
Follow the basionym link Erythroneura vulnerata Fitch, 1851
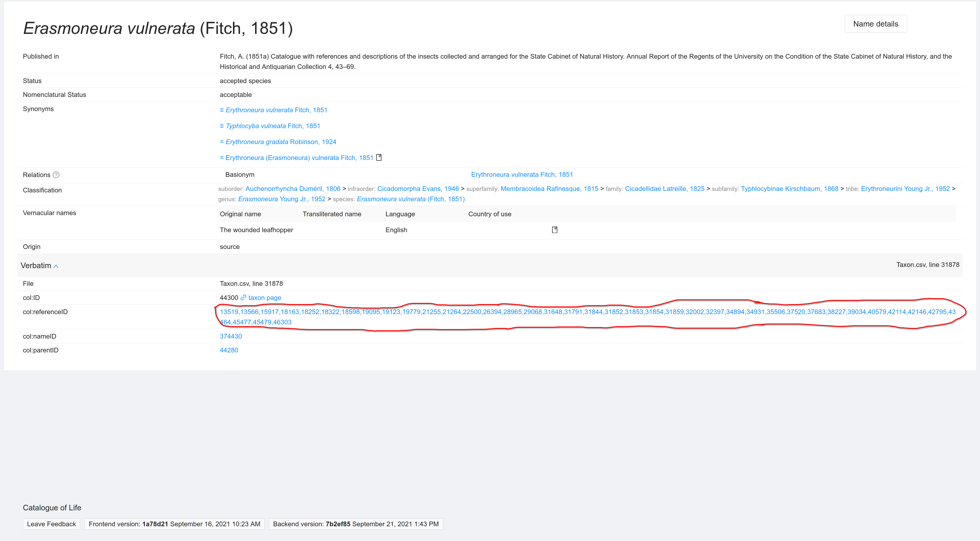522,174
